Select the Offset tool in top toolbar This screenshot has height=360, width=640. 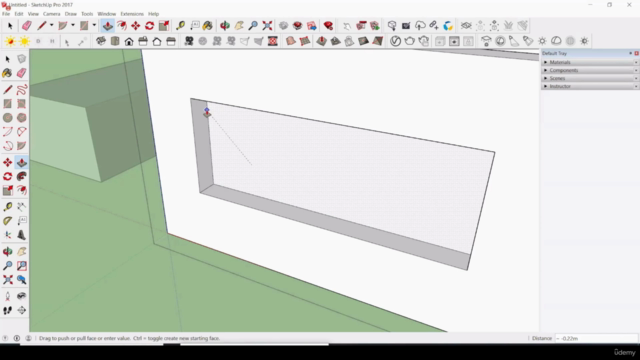point(122,26)
